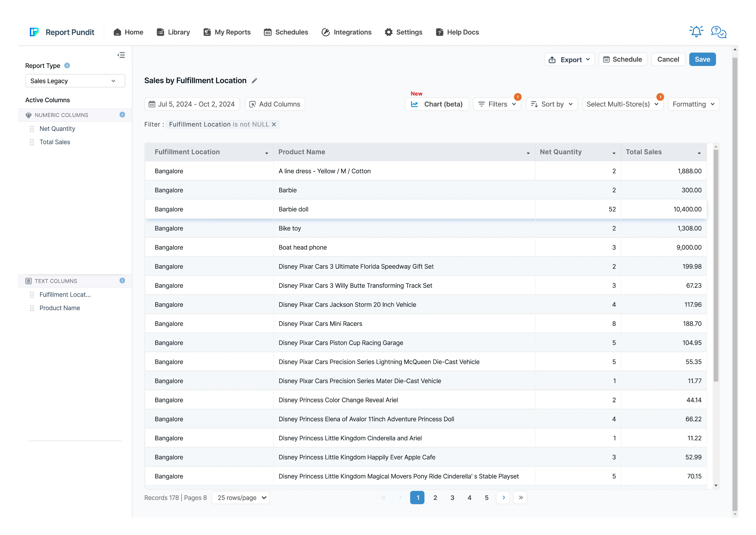Image resolution: width=756 pixels, height=535 pixels.
Task: Click Report Type info icon
Action: 67,66
